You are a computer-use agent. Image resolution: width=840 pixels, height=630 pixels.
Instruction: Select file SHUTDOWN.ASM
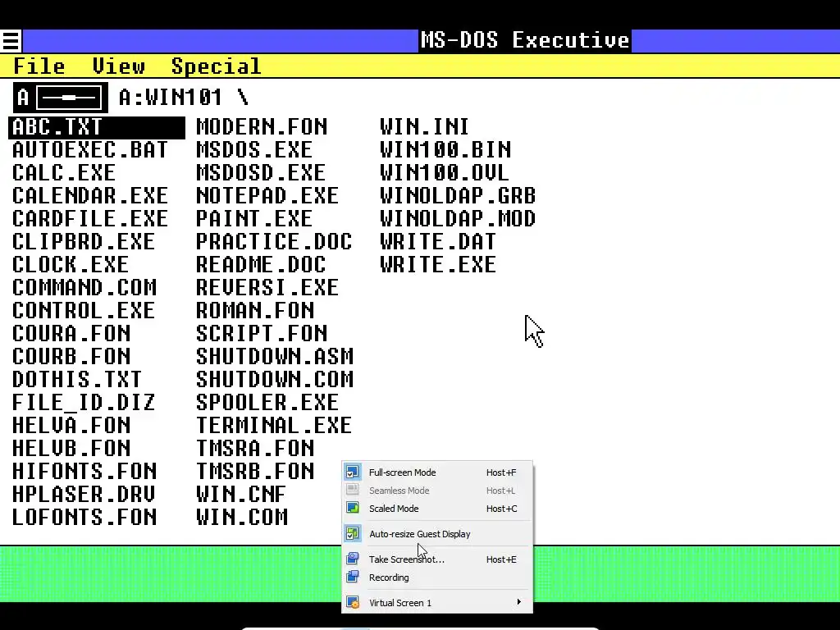click(x=275, y=358)
